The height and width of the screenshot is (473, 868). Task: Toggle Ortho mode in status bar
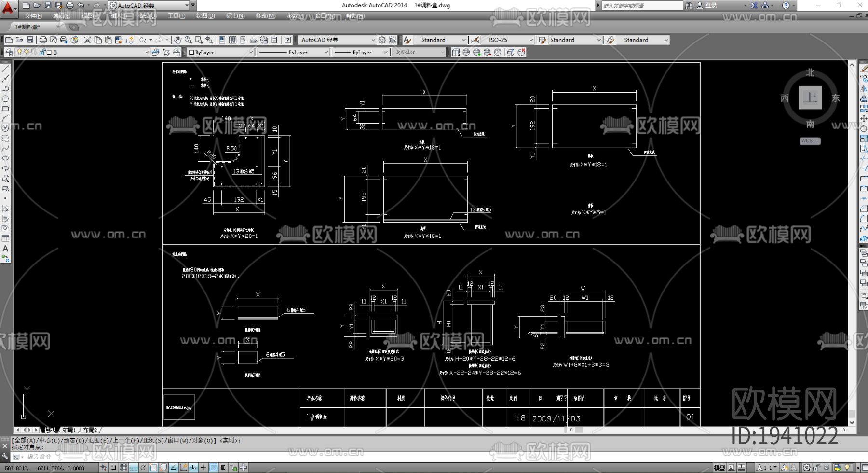coord(134,467)
